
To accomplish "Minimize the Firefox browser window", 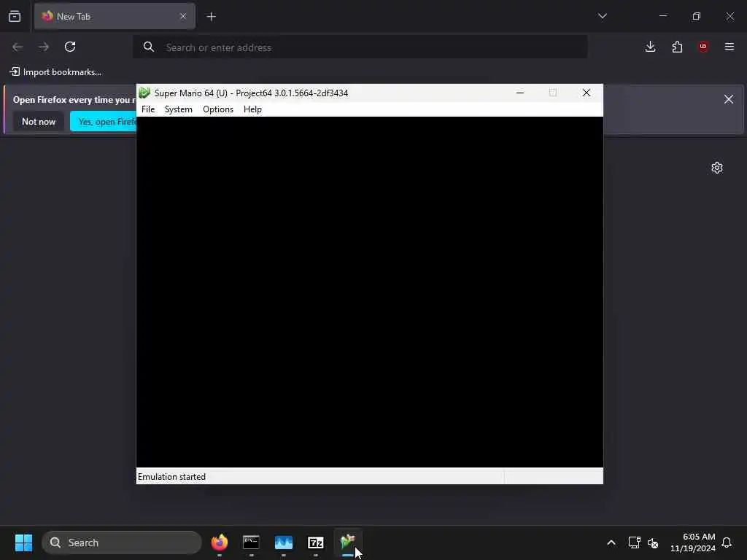I will (x=662, y=16).
